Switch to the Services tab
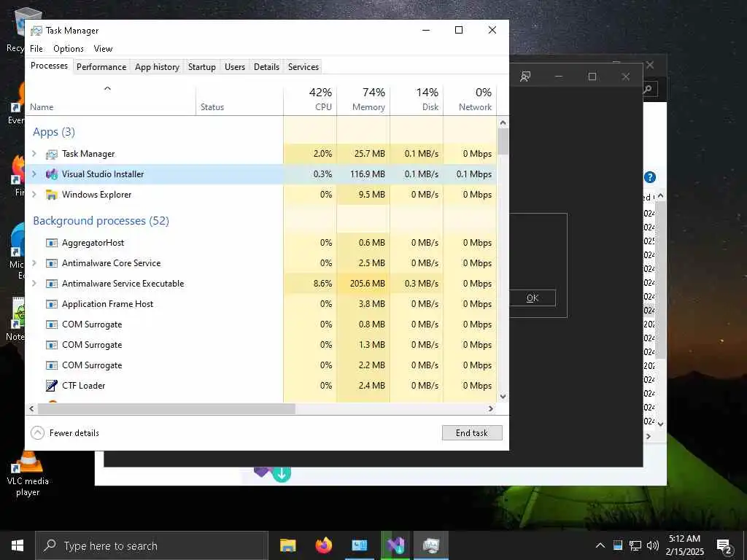 point(303,67)
